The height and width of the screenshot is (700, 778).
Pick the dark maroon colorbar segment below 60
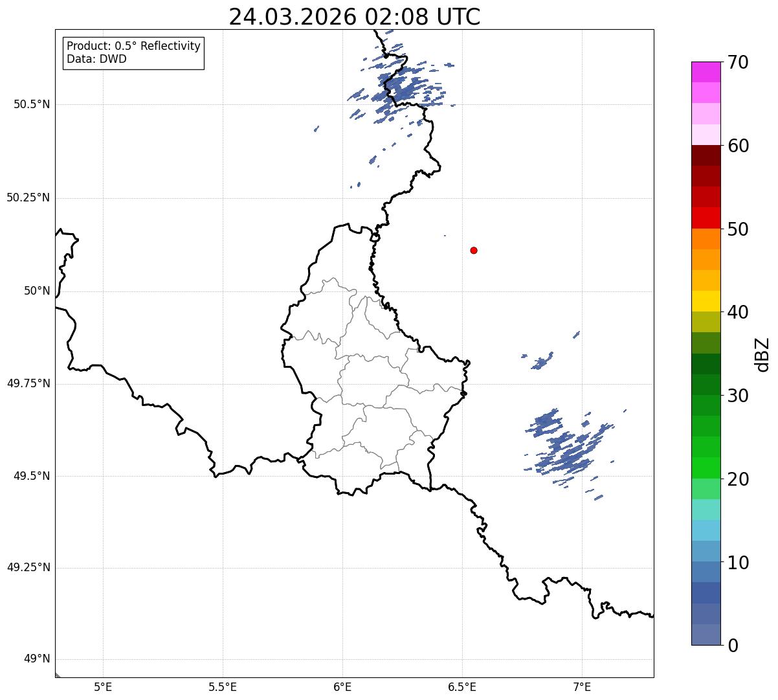[706, 155]
